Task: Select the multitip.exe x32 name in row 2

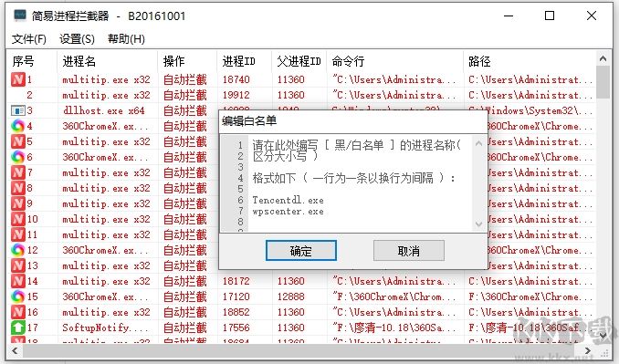Action: [x=106, y=95]
